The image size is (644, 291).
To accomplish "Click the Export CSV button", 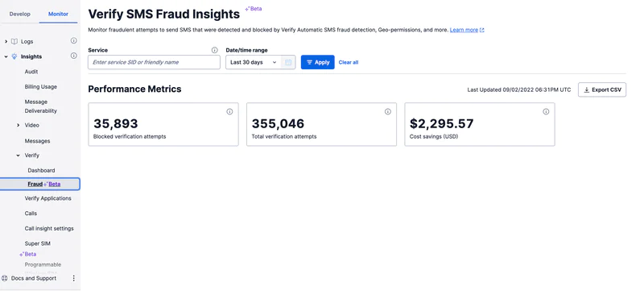I will pos(602,89).
